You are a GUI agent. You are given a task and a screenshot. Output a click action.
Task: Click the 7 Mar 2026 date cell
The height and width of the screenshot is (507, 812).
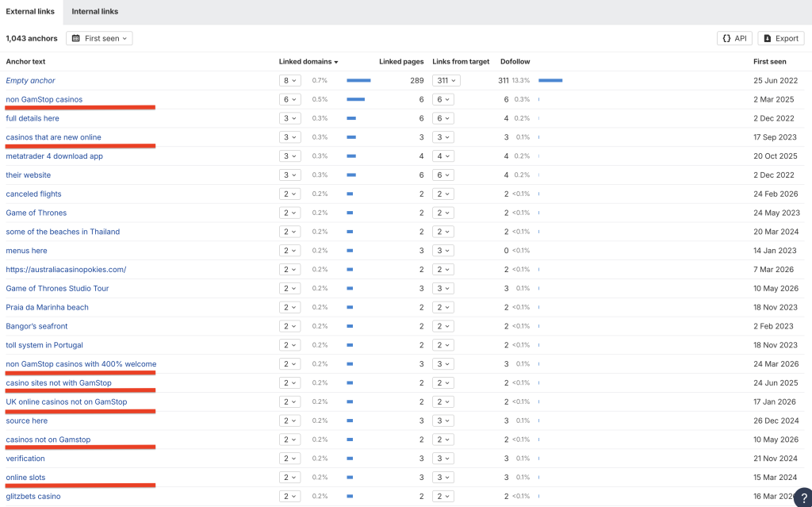[x=774, y=270]
